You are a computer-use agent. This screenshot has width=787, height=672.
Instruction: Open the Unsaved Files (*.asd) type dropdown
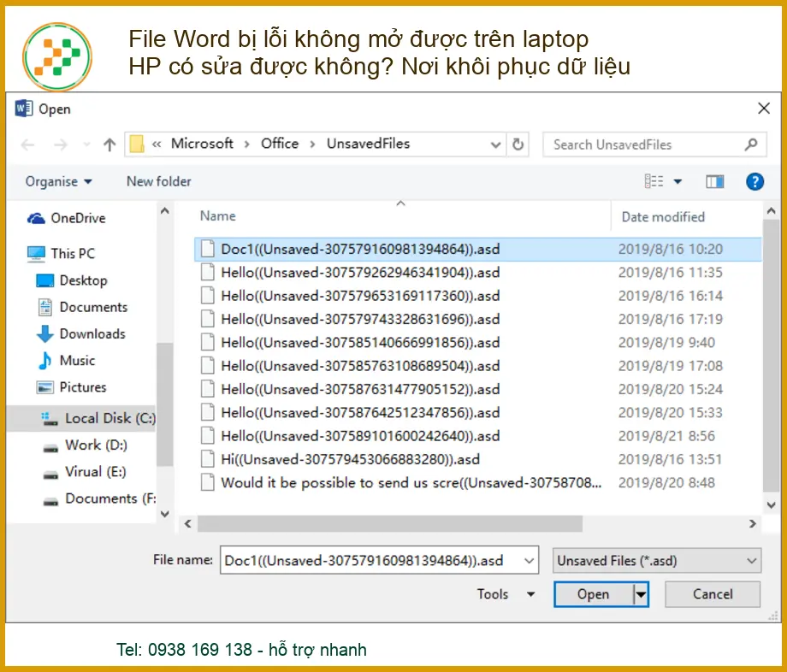coord(656,561)
